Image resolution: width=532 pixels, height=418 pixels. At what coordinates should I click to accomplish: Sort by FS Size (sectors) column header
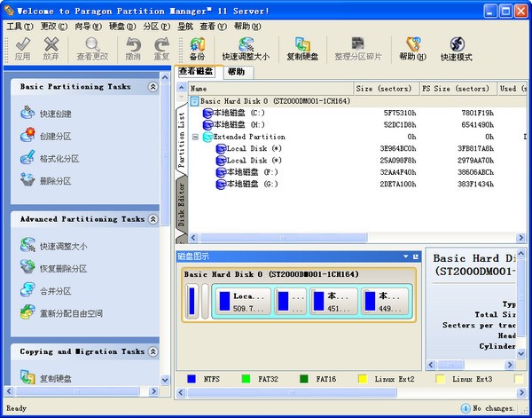coord(458,89)
